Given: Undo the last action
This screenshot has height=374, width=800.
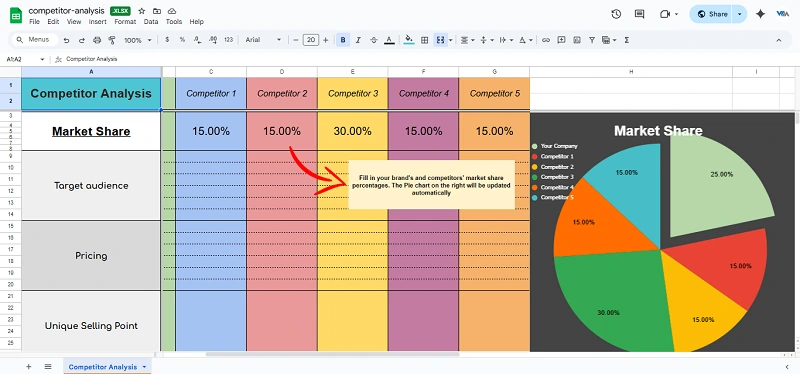Looking at the screenshot, I should [x=66, y=40].
